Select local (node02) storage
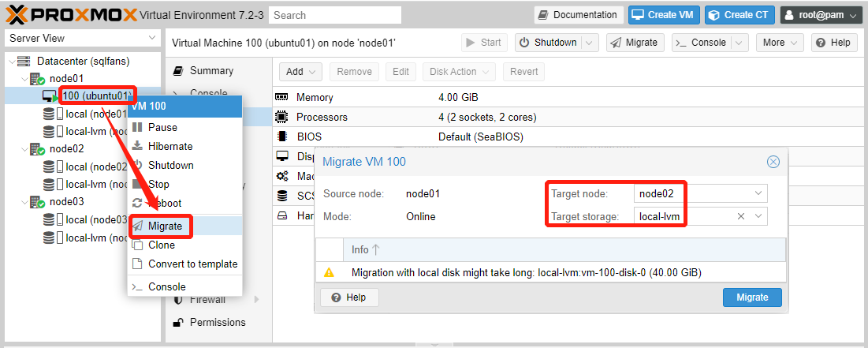The image size is (868, 348). pos(96,167)
